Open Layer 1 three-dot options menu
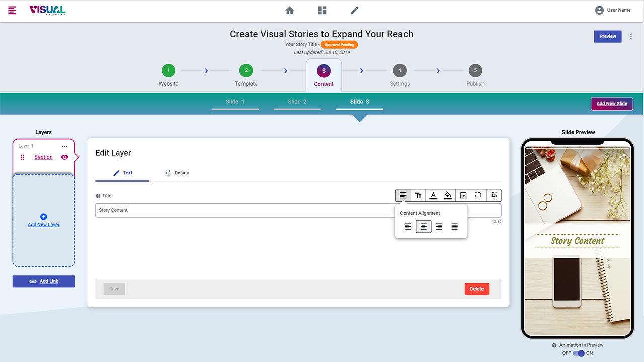 point(65,146)
